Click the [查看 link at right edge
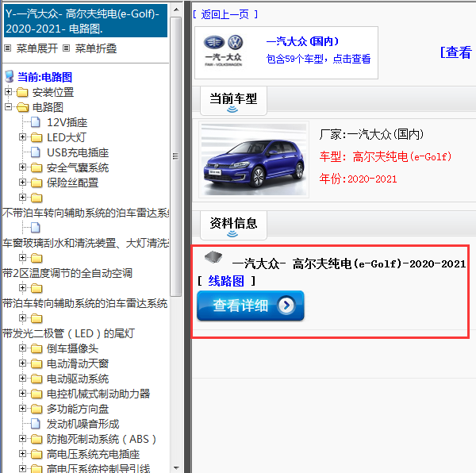 coord(456,52)
